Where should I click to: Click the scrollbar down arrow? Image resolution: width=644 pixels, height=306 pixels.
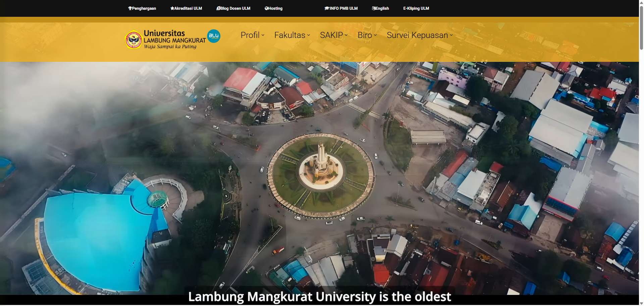coord(641,303)
